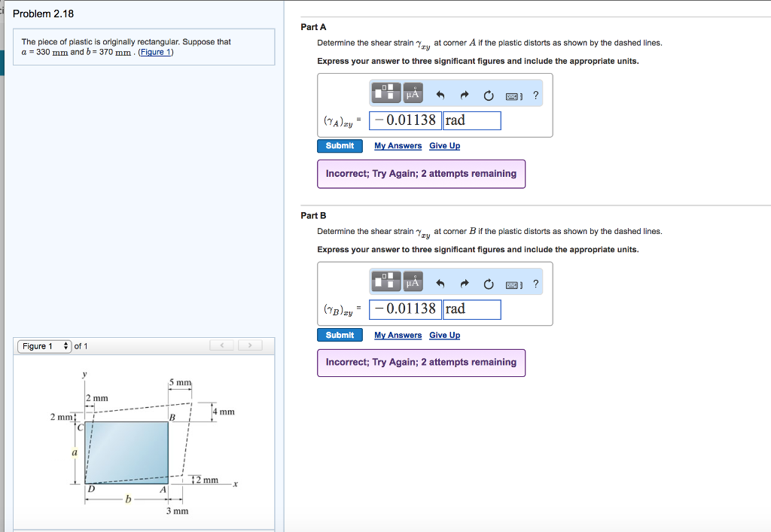Click undo arrow in Part A toolbar
Screen dimensions: 771x532
coord(441,96)
